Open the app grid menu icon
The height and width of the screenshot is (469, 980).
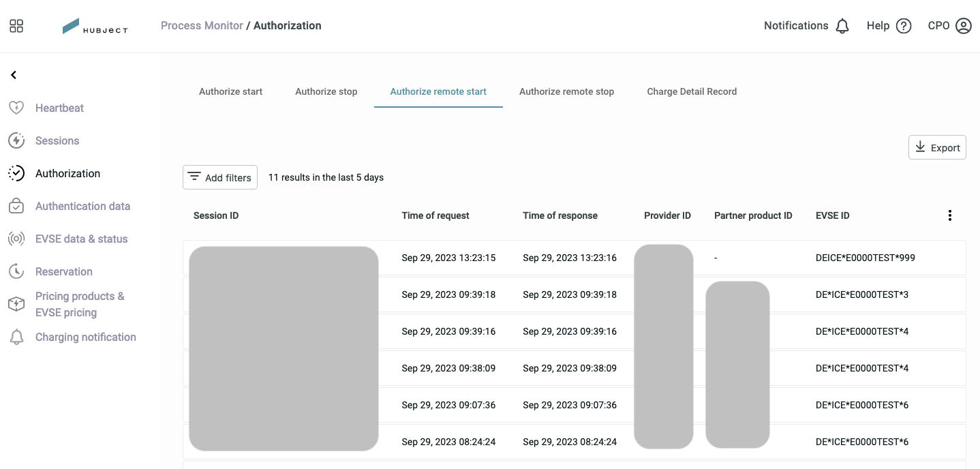point(16,26)
